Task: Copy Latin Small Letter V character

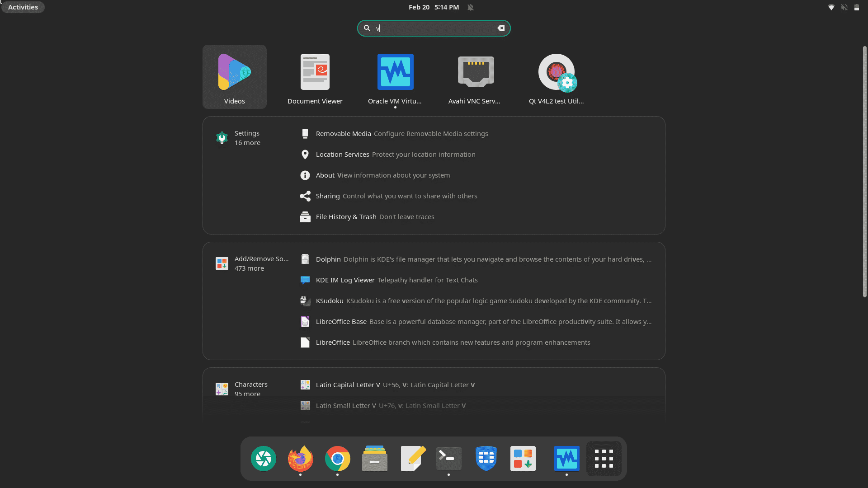Action: [476, 406]
